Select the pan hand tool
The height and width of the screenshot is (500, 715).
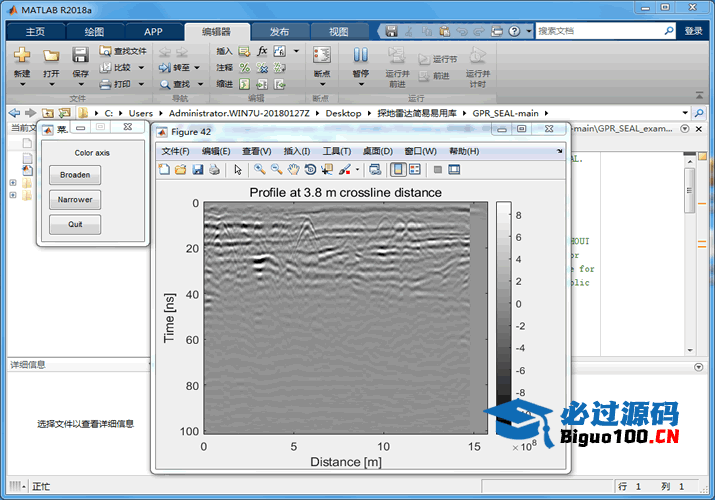(293, 170)
